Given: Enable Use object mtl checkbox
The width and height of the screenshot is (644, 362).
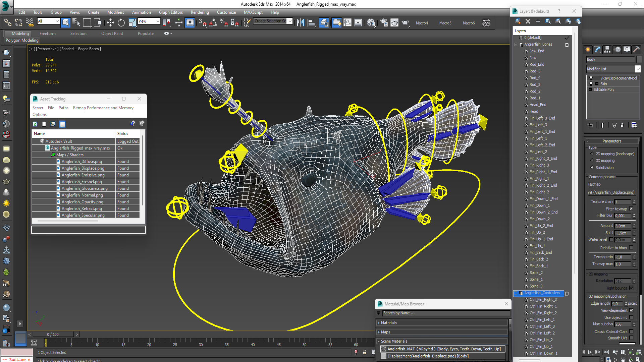Looking at the screenshot, I should (x=631, y=317).
